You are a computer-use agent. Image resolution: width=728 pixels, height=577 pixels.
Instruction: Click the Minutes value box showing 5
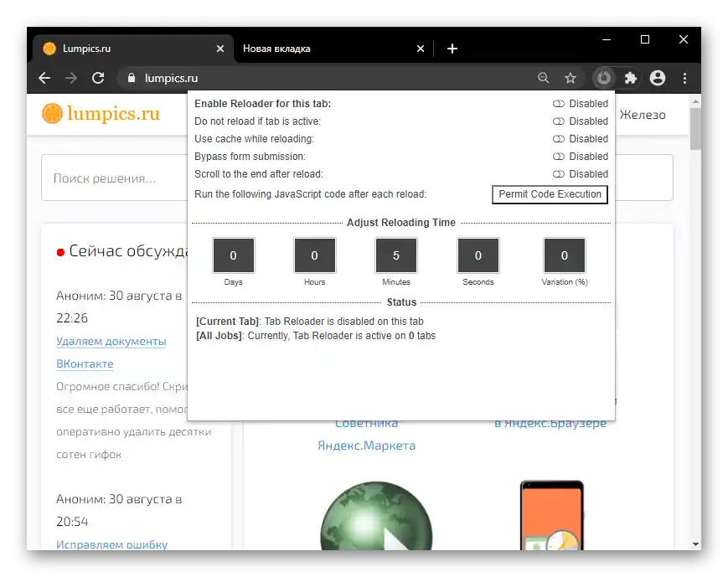(396, 255)
